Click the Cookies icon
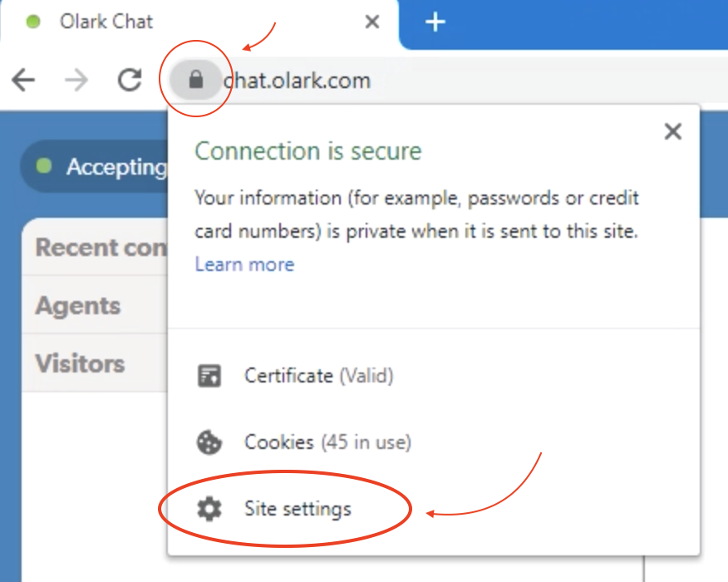The height and width of the screenshot is (582, 728). 209,442
